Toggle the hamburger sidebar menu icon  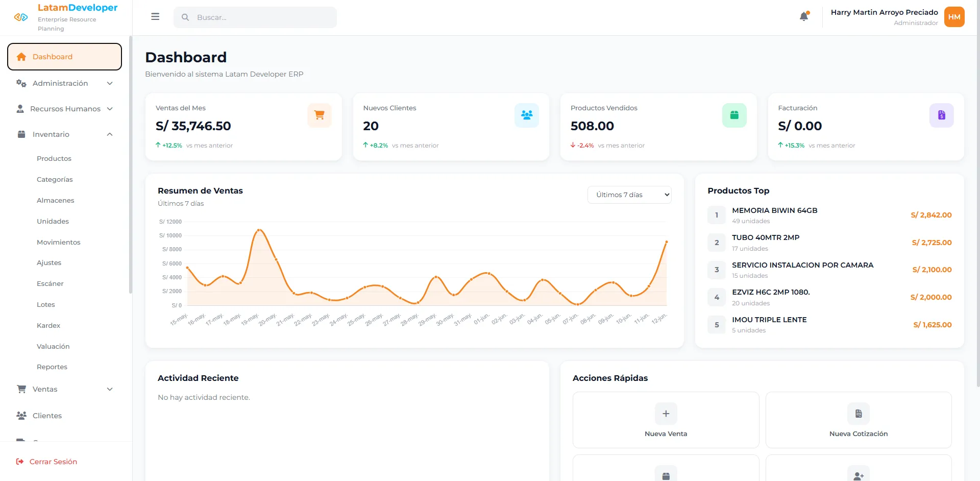pyautogui.click(x=155, y=17)
